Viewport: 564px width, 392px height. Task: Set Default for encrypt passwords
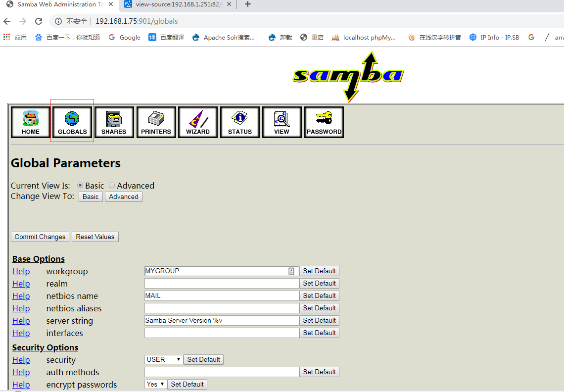[187, 384]
